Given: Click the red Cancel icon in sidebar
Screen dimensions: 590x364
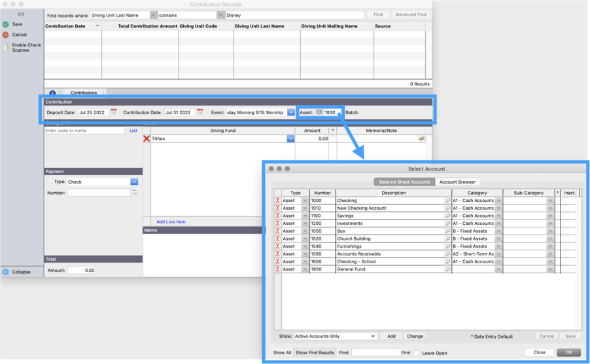Looking at the screenshot, I should [5, 35].
